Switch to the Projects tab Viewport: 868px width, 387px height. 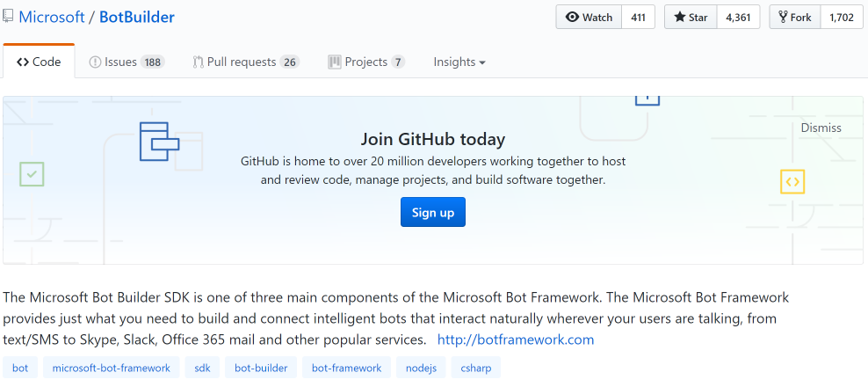click(365, 62)
